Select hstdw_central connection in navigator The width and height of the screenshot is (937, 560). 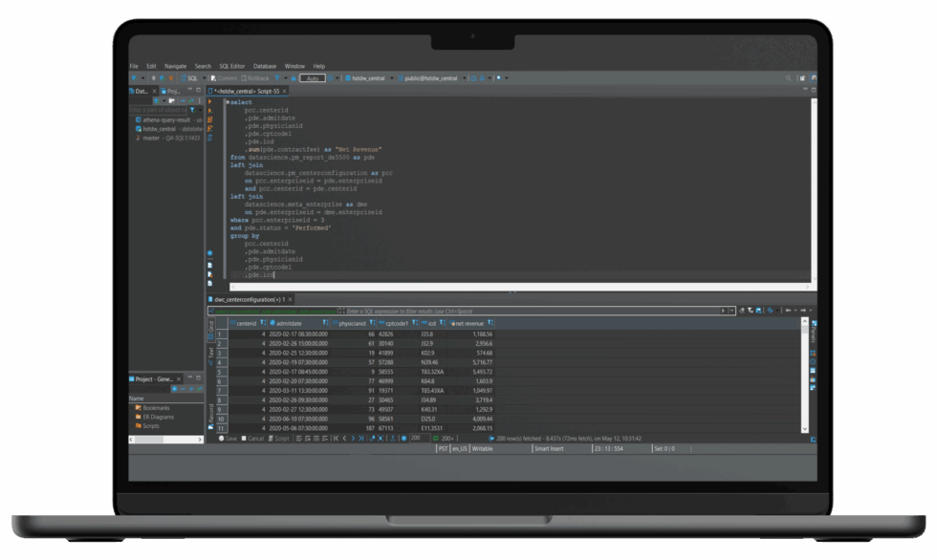point(168,129)
